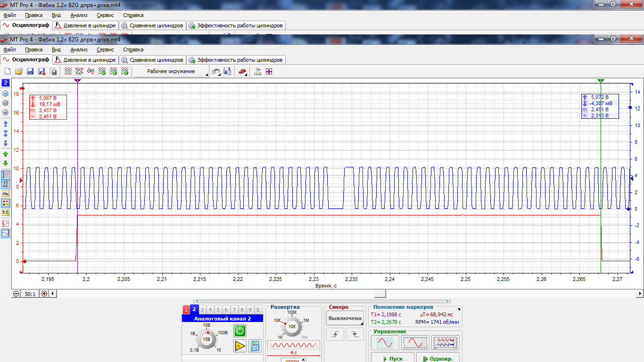Save the recording with the blue floppy icon
The width and height of the screenshot is (644, 362).
coord(30,72)
